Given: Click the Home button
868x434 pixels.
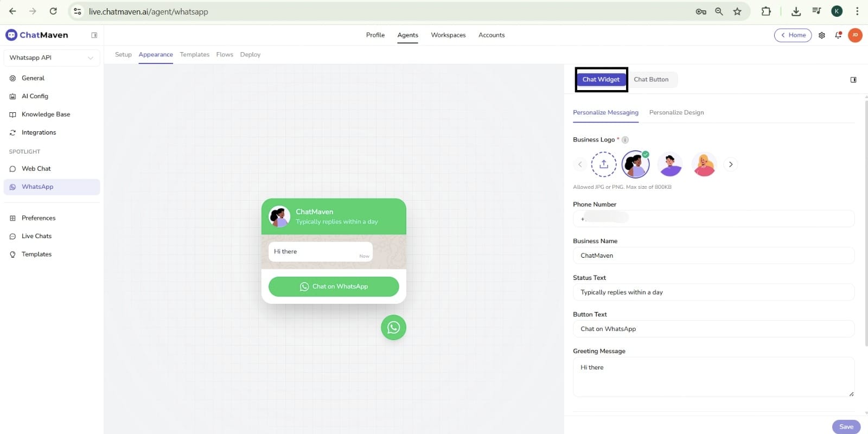Looking at the screenshot, I should click(x=793, y=35).
